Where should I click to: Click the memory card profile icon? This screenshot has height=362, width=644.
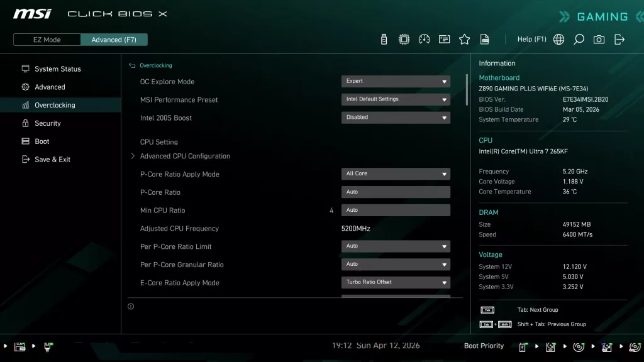pyautogui.click(x=445, y=40)
